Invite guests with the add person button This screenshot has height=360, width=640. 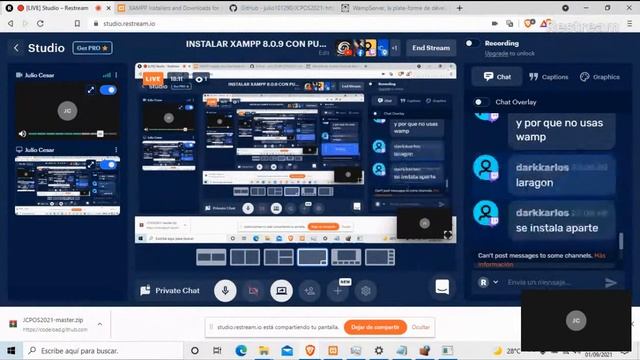pyautogui.click(x=309, y=291)
